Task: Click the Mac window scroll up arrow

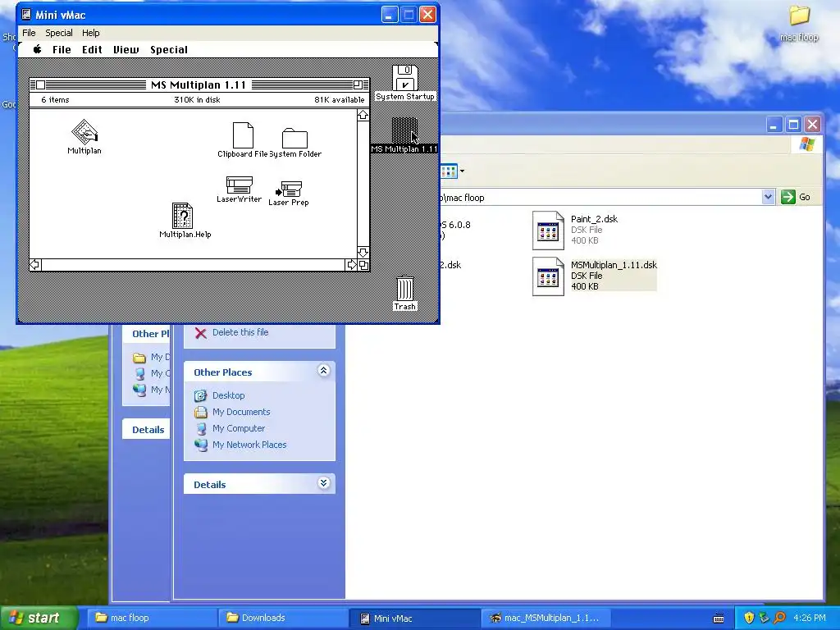Action: coord(363,115)
